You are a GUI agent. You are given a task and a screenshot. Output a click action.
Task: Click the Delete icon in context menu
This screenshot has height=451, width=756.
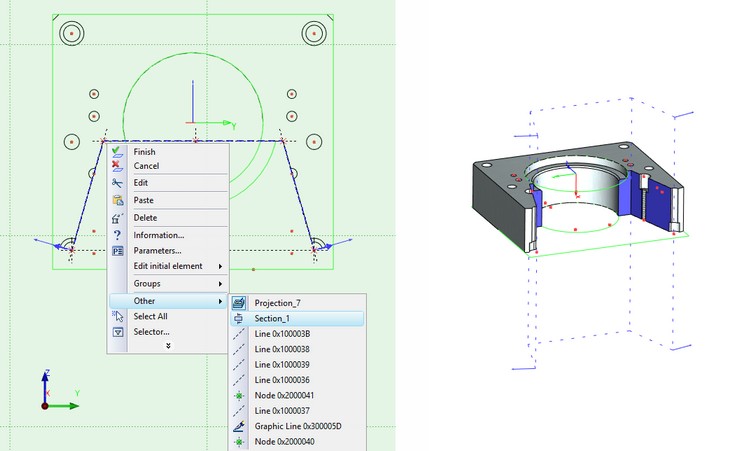point(118,218)
